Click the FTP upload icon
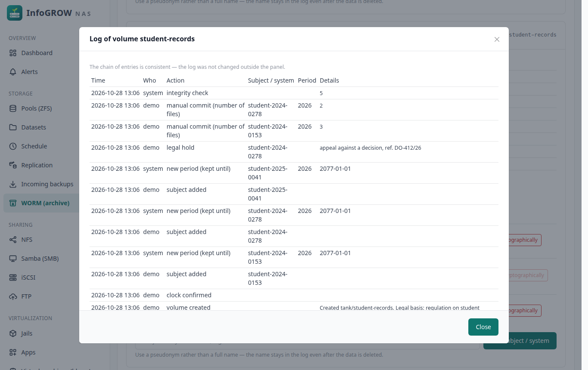The width and height of the screenshot is (588, 370). click(x=13, y=296)
